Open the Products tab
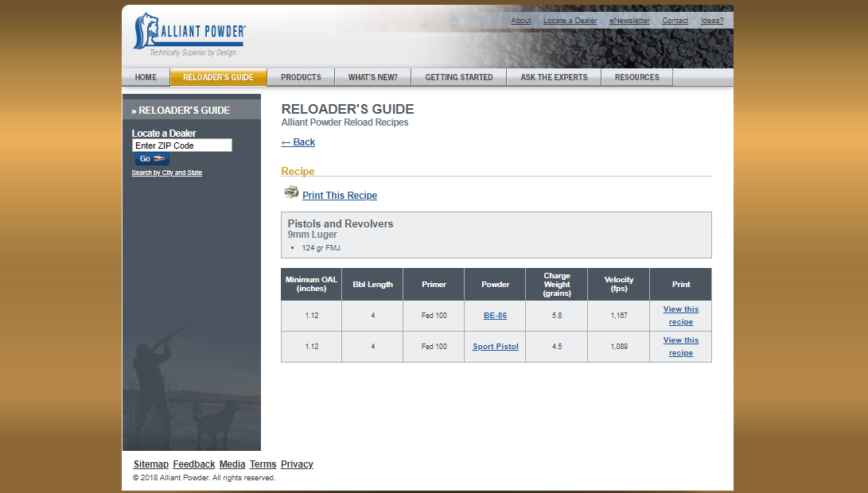This screenshot has height=493, width=868. (x=301, y=77)
